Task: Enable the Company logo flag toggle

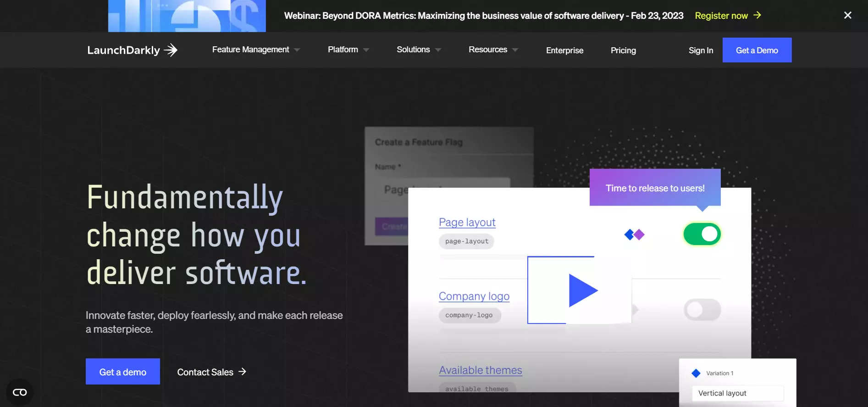Action: point(702,310)
